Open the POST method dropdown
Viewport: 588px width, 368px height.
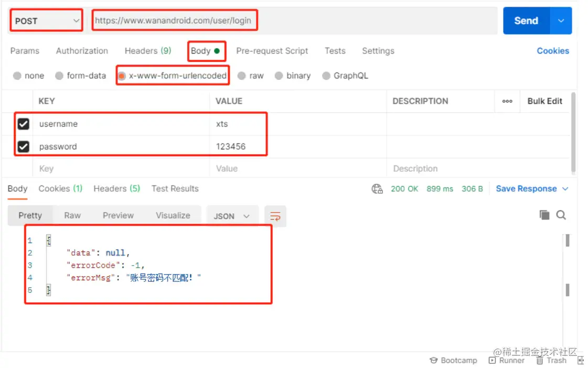(46, 20)
